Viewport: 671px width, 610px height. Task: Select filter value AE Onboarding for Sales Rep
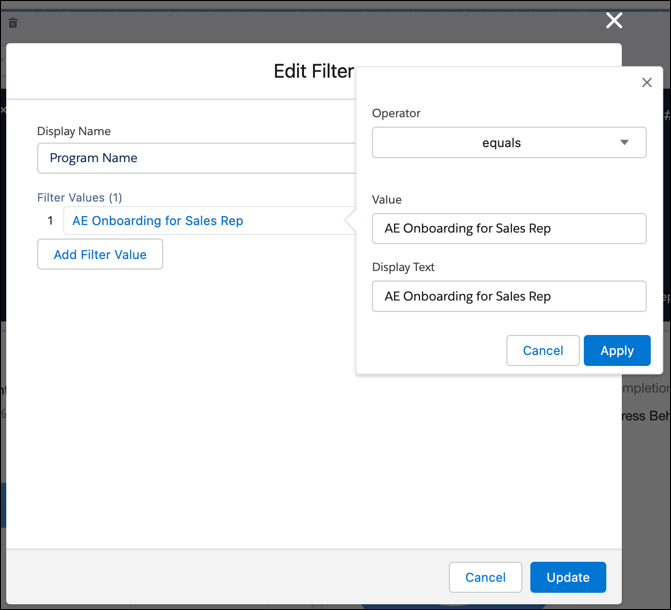(x=210, y=220)
